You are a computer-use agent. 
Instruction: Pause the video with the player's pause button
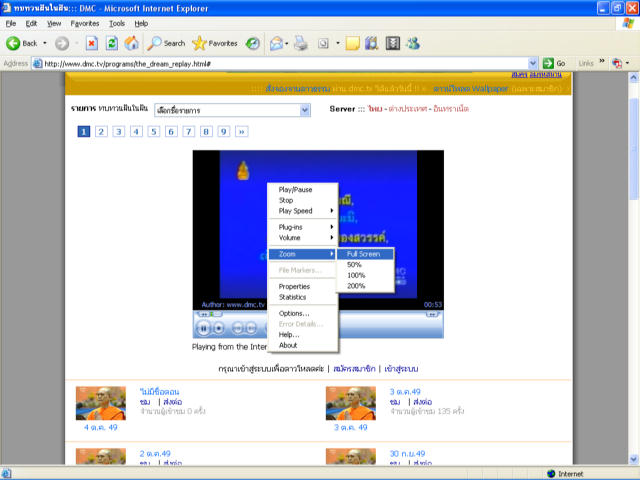coord(203,327)
